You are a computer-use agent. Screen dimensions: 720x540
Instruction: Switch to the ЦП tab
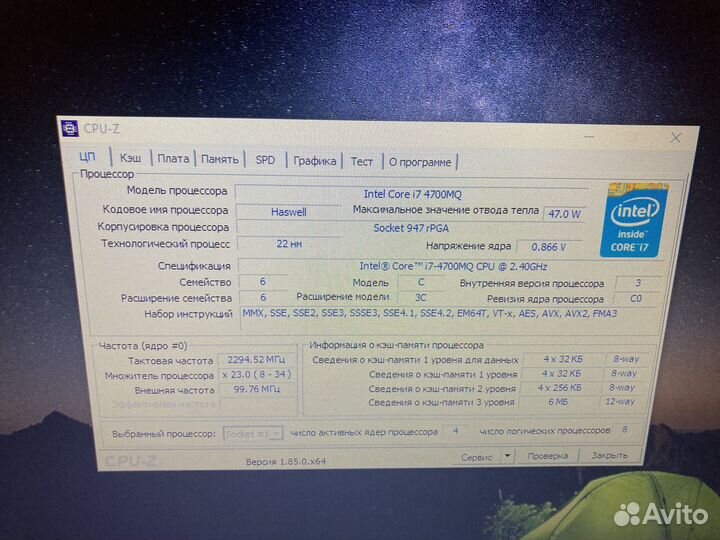87,157
